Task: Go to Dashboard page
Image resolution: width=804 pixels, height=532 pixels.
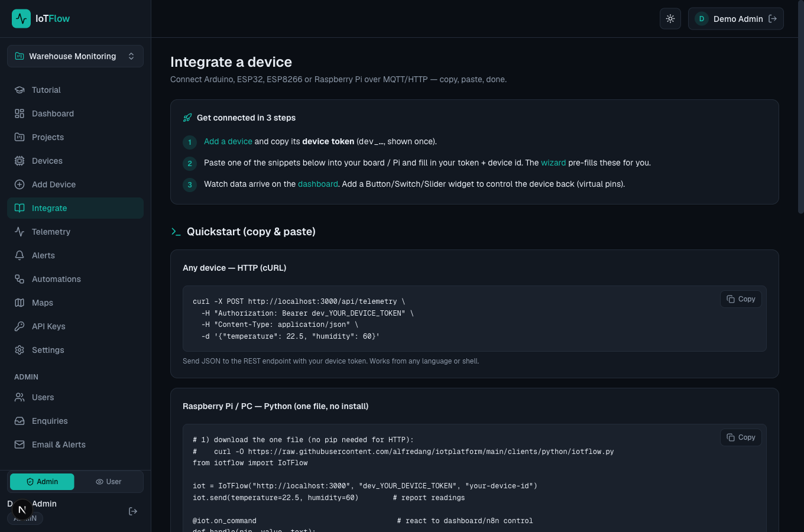Action: click(x=75, y=113)
